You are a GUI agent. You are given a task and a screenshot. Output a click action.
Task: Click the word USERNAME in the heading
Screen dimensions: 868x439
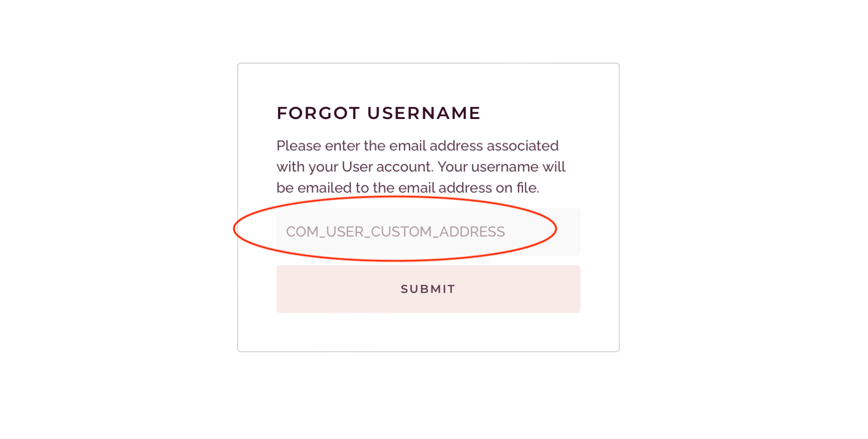click(424, 113)
